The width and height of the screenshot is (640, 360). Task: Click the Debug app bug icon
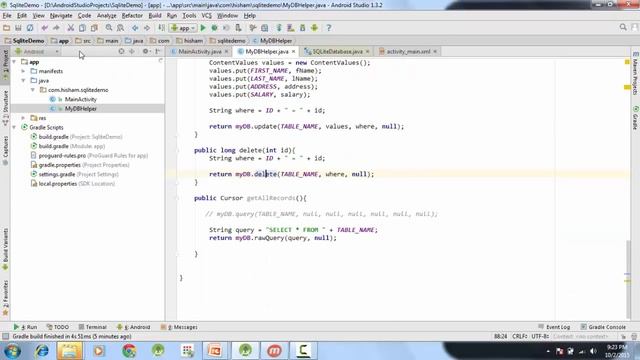[214, 28]
